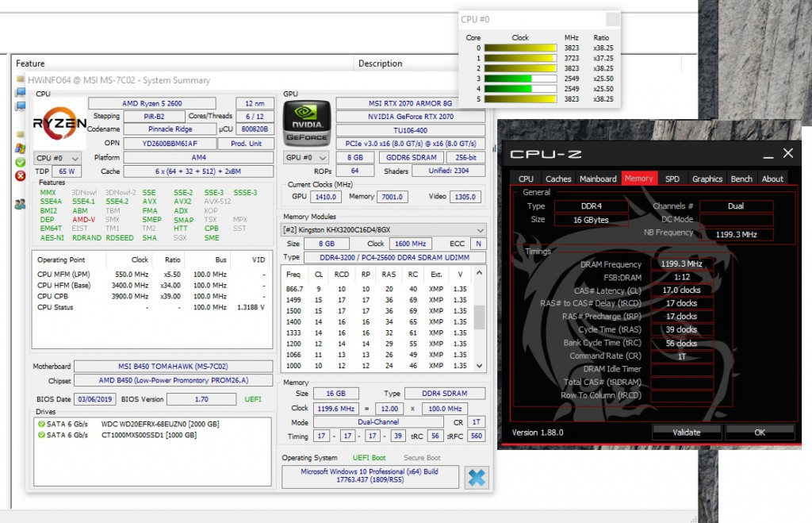Click the NVIDIA GeForce logo image
The width and height of the screenshot is (812, 523).
306,123
